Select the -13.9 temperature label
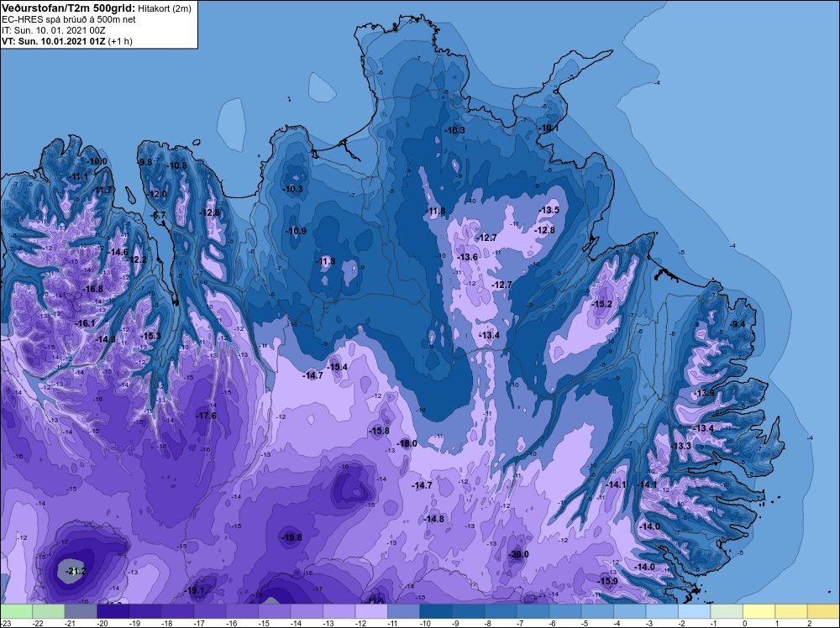Viewport: 840px width, 628px height. click(x=705, y=393)
